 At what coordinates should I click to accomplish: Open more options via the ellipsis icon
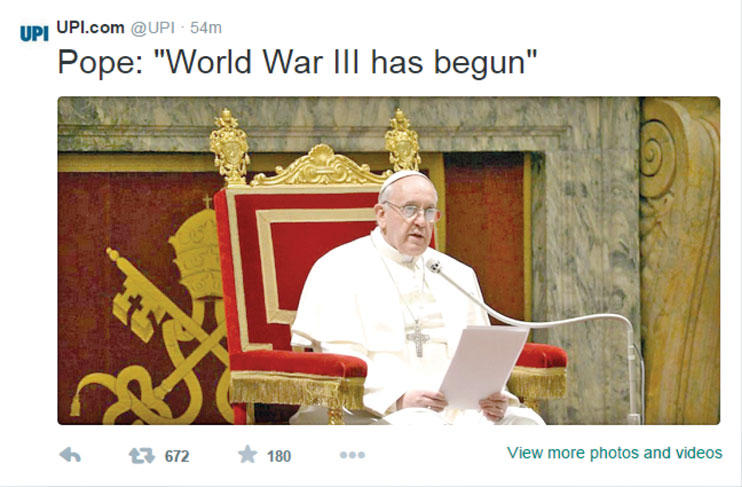pos(353,455)
